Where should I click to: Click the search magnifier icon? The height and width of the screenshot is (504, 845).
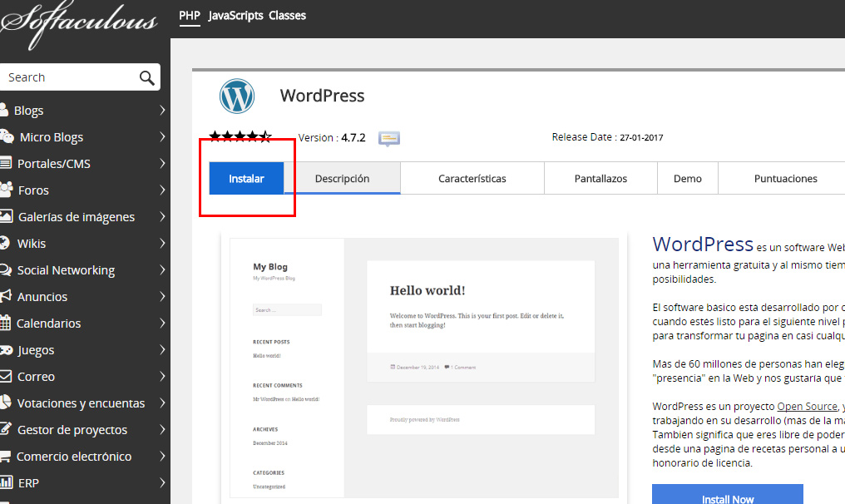pyautogui.click(x=146, y=77)
